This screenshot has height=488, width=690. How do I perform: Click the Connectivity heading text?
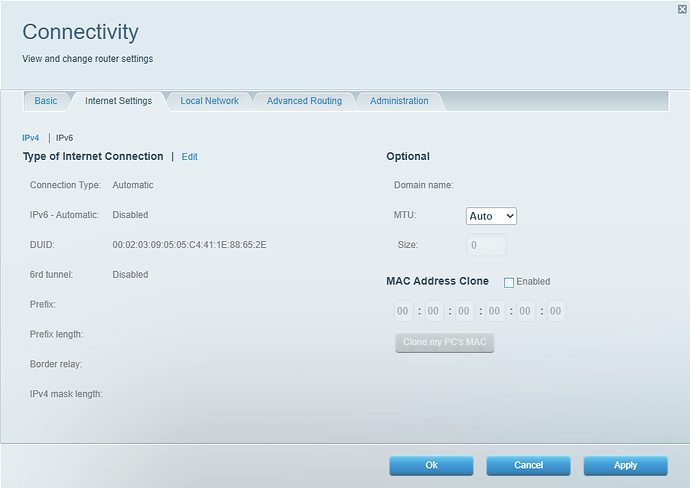coord(81,32)
